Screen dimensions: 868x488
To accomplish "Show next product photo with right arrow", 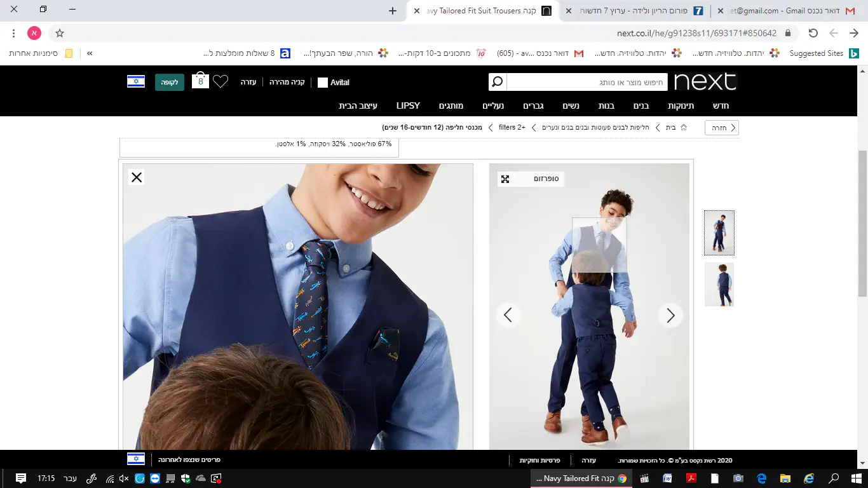I will [x=670, y=315].
